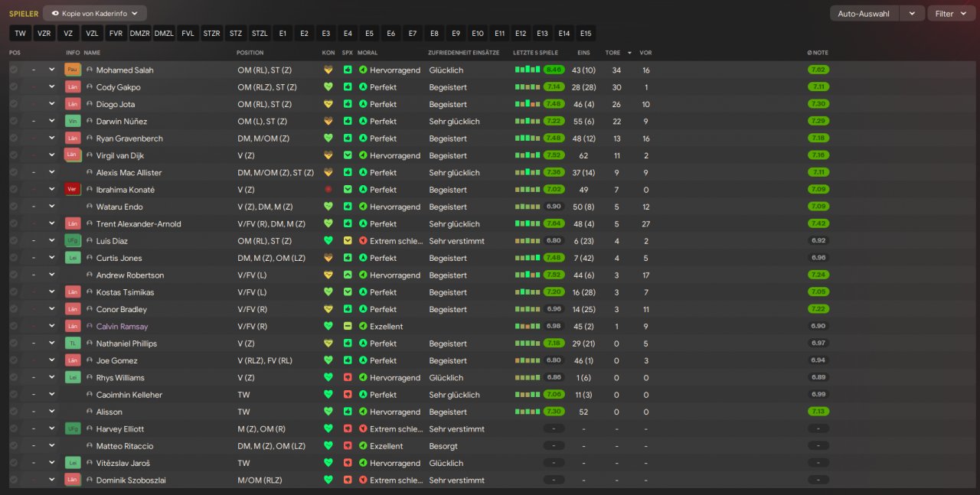This screenshot has width=980, height=495.
Task: Click the match sharpness icon for Virgil van Dijk
Action: click(x=348, y=155)
